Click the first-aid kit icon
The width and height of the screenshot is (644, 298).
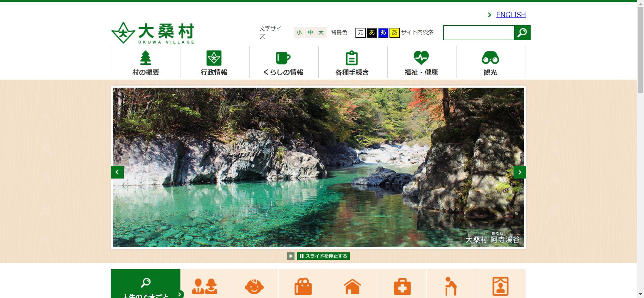[402, 286]
